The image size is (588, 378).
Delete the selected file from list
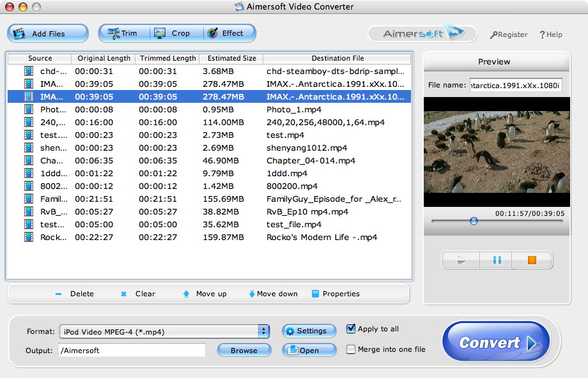pyautogui.click(x=75, y=294)
